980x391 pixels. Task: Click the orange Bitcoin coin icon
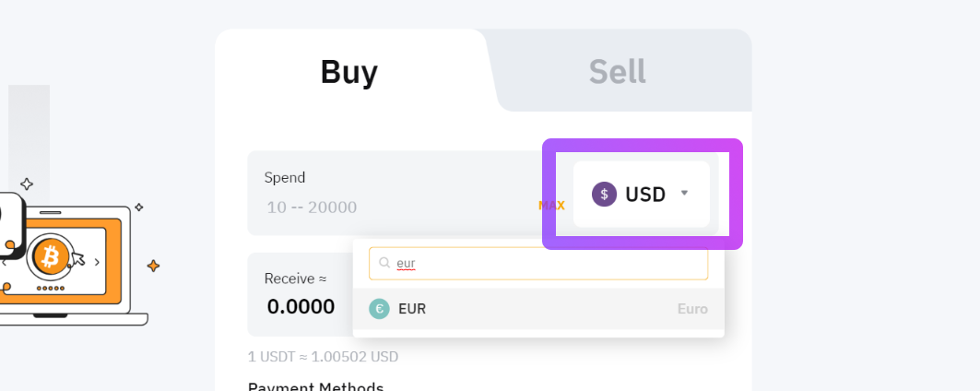(51, 256)
